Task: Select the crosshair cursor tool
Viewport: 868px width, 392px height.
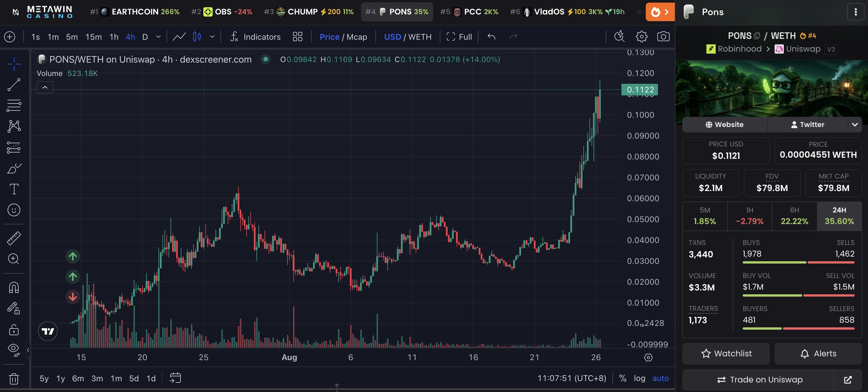Action: [14, 64]
